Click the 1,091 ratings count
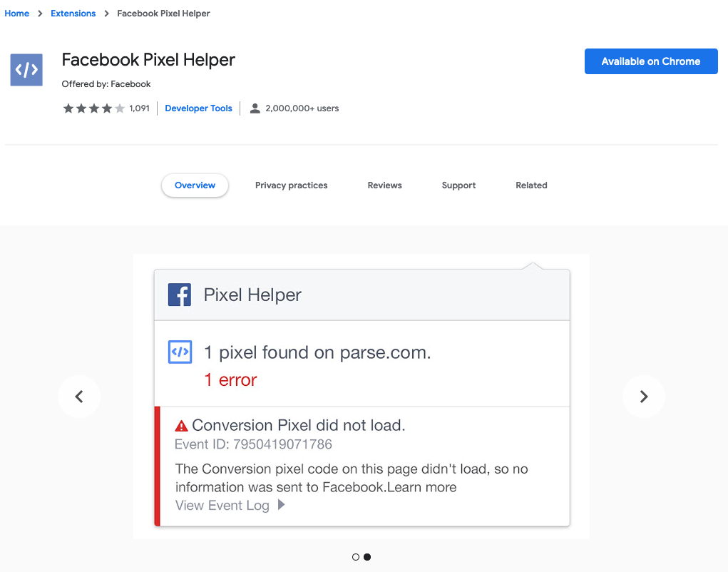This screenshot has width=728, height=572. 139,108
